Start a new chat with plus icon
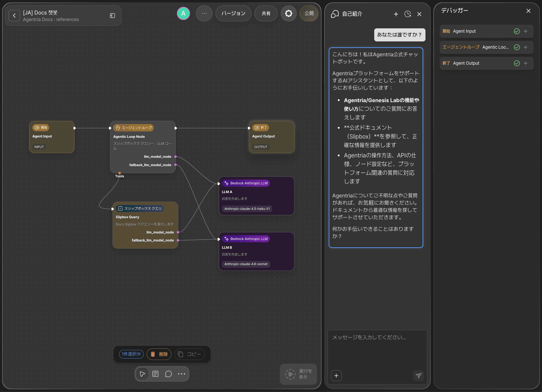 coord(396,14)
